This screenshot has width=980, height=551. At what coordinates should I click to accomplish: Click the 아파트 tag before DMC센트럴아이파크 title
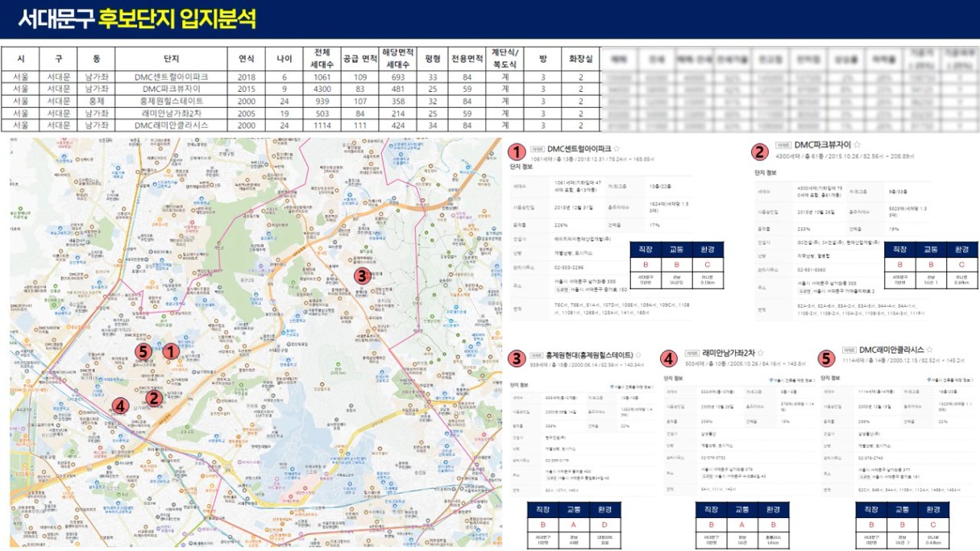coord(538,149)
